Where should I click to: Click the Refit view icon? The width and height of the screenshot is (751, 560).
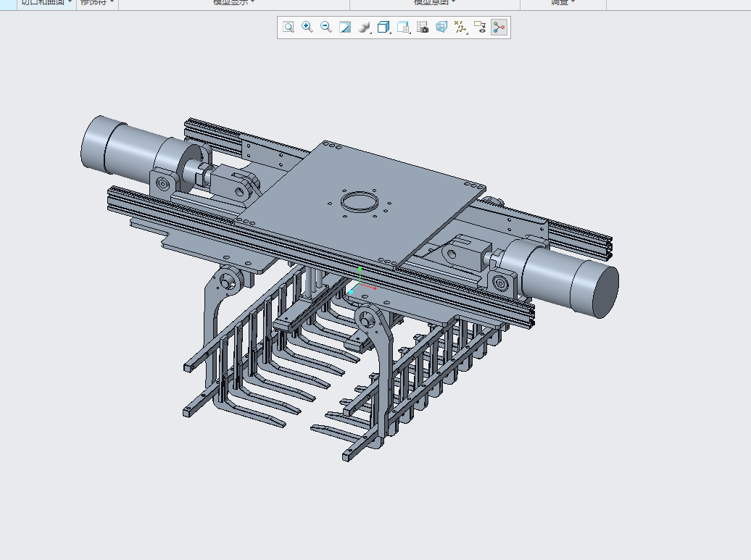[x=289, y=28]
